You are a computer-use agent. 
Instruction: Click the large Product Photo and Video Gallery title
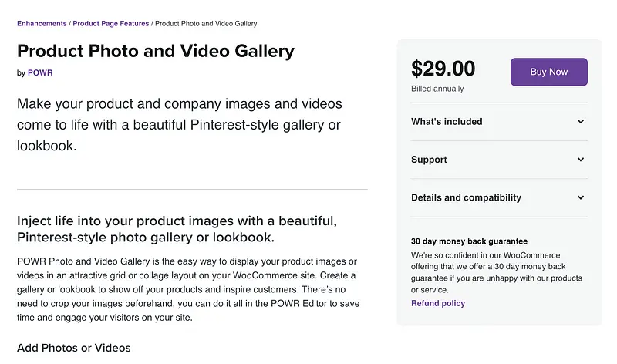[156, 52]
